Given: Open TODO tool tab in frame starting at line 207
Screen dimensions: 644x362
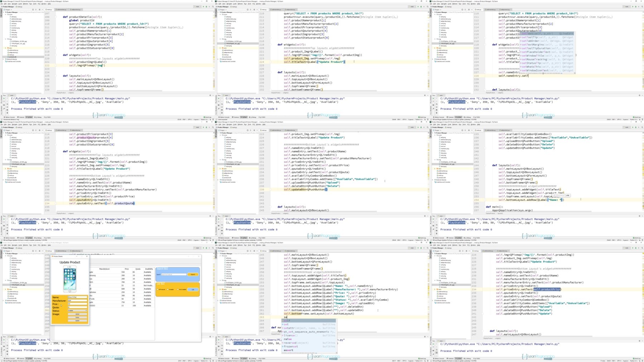Looking at the screenshot, I should click(47, 117).
